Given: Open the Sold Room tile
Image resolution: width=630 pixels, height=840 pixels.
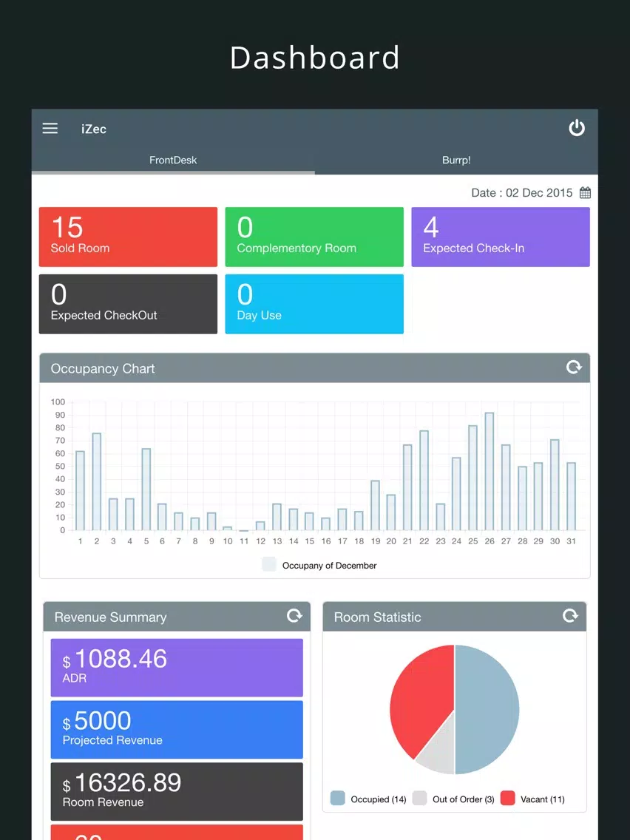Looking at the screenshot, I should coord(128,237).
